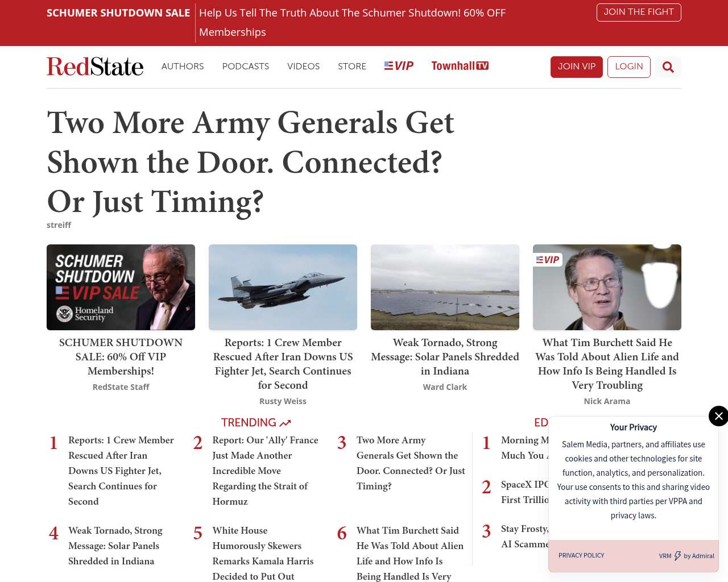Open Schumer Shutdown Sale 60% Off card title
This screenshot has height=582, width=728.
click(121, 357)
